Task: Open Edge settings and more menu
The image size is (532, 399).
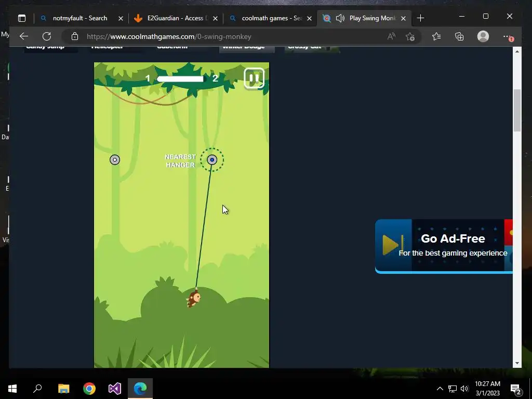Action: [x=508, y=36]
